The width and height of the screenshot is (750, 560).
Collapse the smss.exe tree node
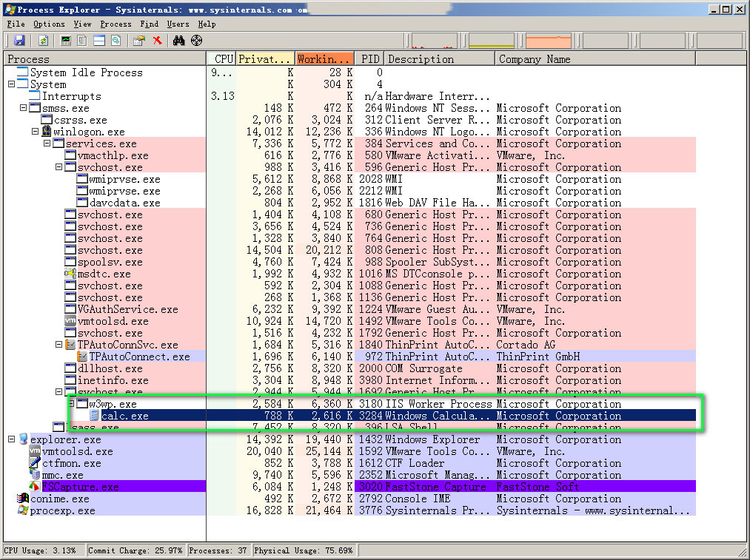pos(23,108)
